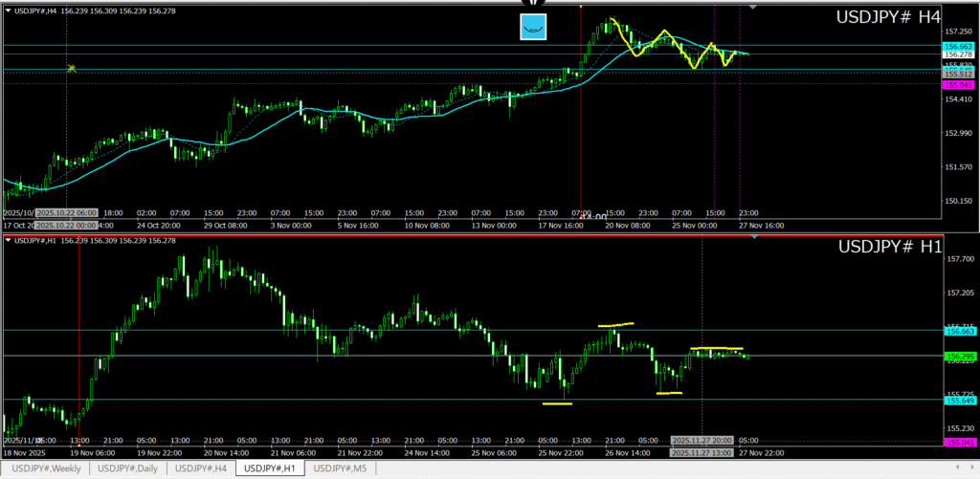Open the H1 chart's top-left dropdown arrow

pos(9,240)
